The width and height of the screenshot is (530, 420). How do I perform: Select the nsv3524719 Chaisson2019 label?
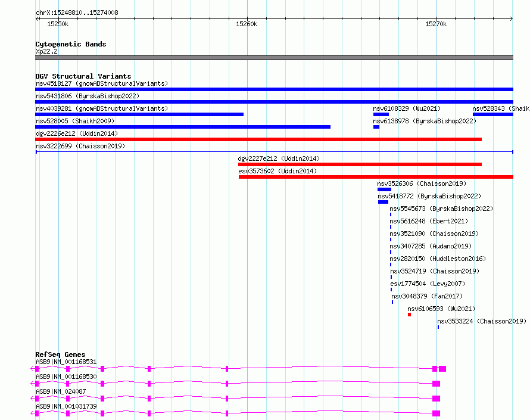tap(435, 271)
